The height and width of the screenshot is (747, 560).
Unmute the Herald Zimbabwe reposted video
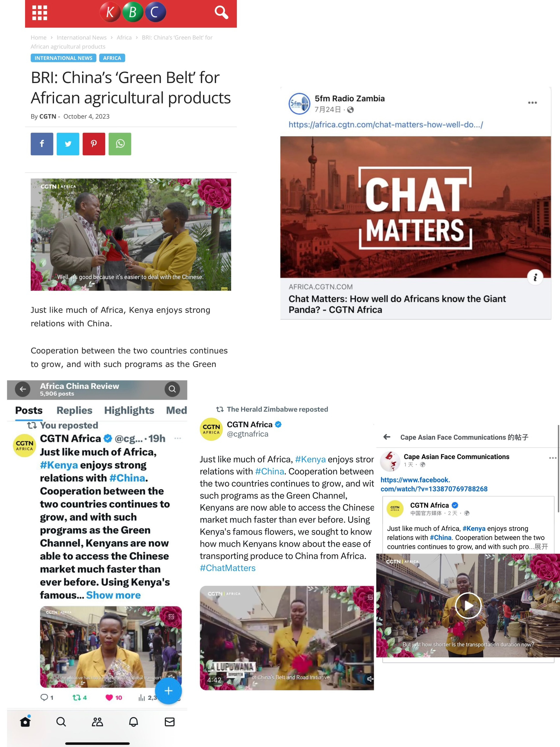[370, 679]
